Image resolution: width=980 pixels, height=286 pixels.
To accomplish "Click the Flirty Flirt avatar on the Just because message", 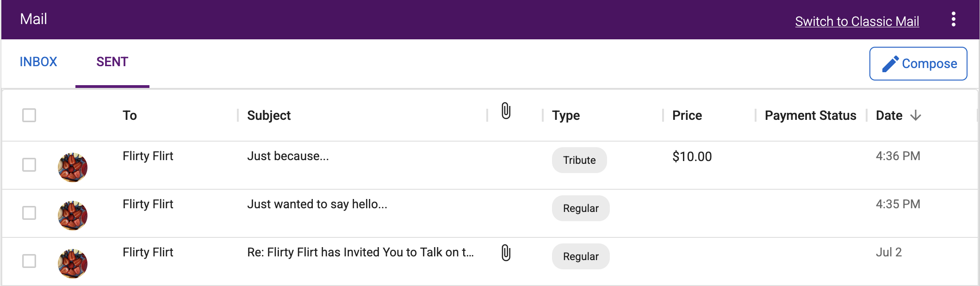I will coord(73,167).
